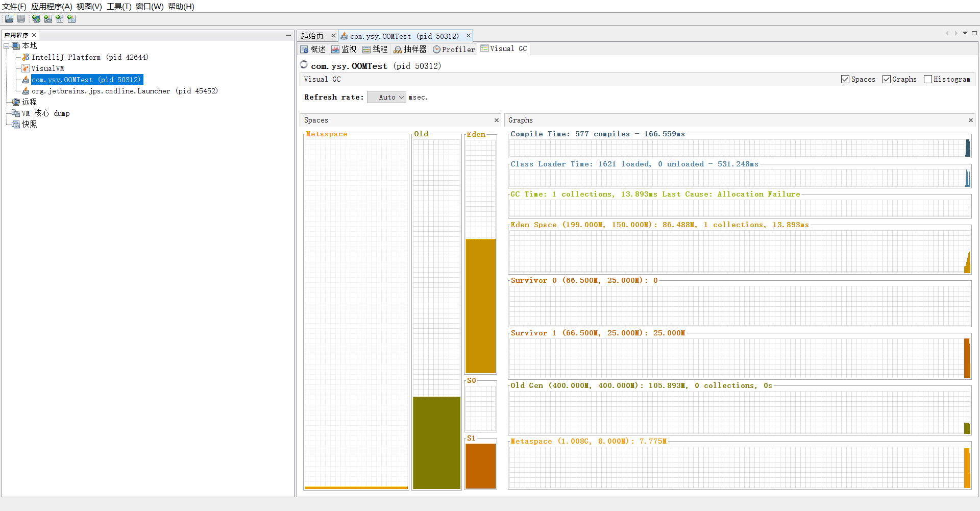Select IntelliJ Platform (pid 42644) in the tree
This screenshot has width=980, height=511.
(90, 57)
